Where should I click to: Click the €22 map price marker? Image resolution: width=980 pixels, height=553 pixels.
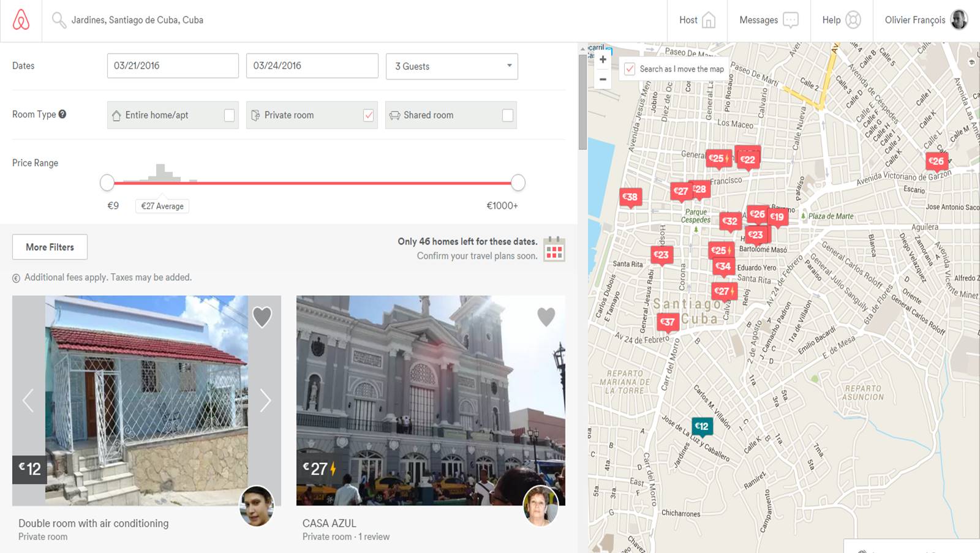(x=748, y=159)
